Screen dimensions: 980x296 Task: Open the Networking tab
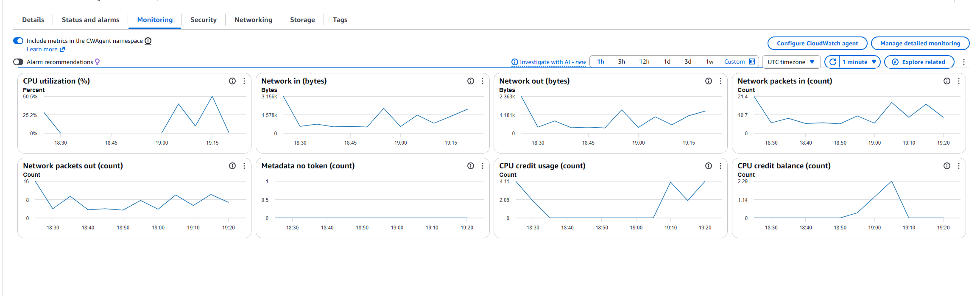(253, 20)
